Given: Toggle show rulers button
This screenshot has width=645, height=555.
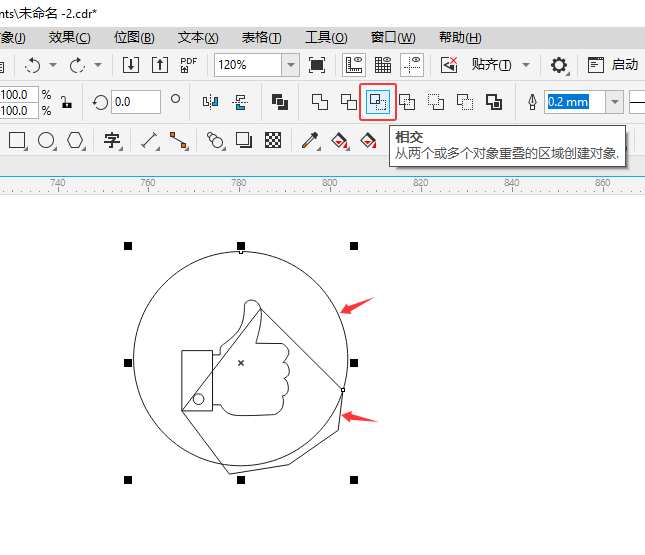Looking at the screenshot, I should tap(353, 65).
